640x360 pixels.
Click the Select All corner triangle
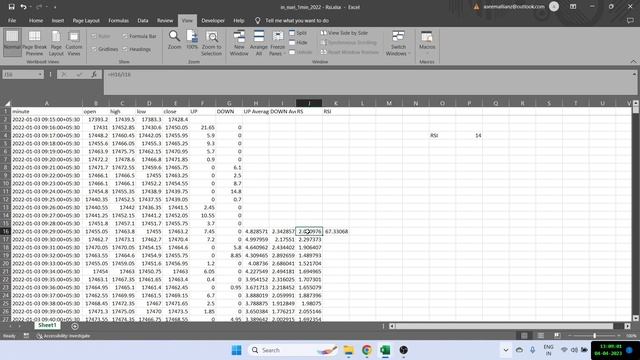tap(7, 103)
